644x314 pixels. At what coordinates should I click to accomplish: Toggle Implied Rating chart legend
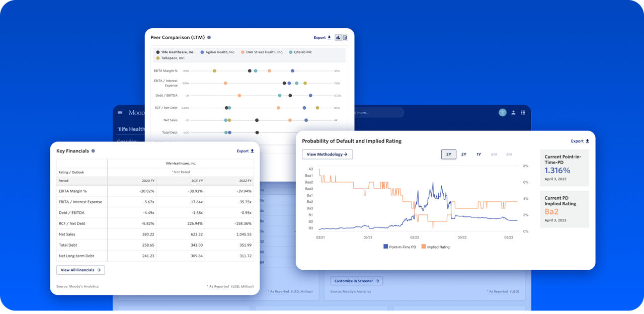coord(436,247)
